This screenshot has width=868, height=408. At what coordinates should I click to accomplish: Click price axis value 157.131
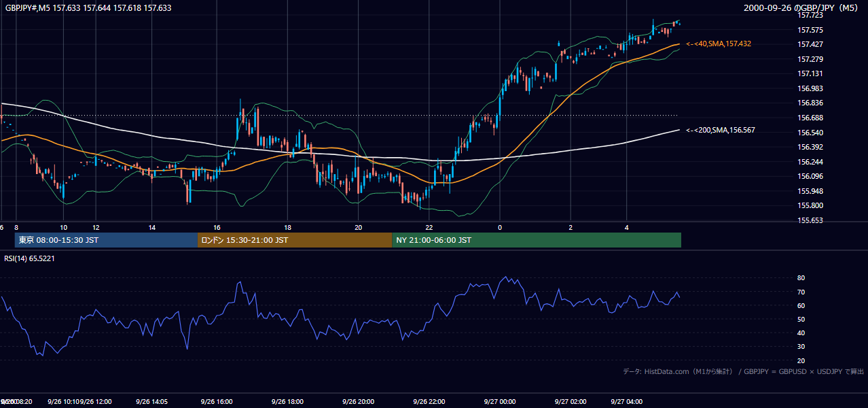click(x=810, y=74)
